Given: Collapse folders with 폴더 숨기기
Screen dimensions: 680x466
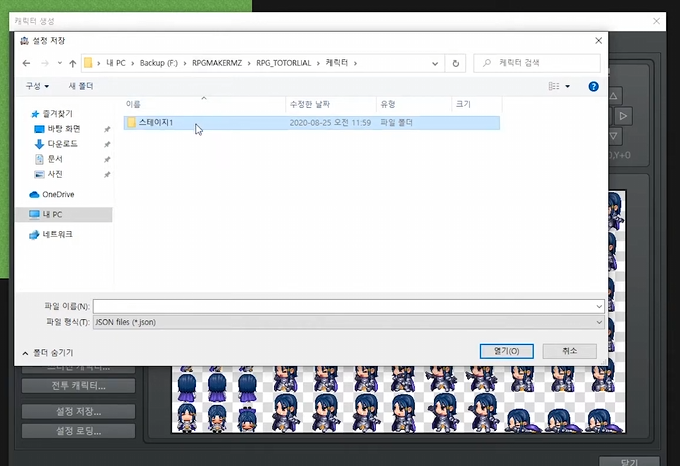Looking at the screenshot, I should coord(48,353).
